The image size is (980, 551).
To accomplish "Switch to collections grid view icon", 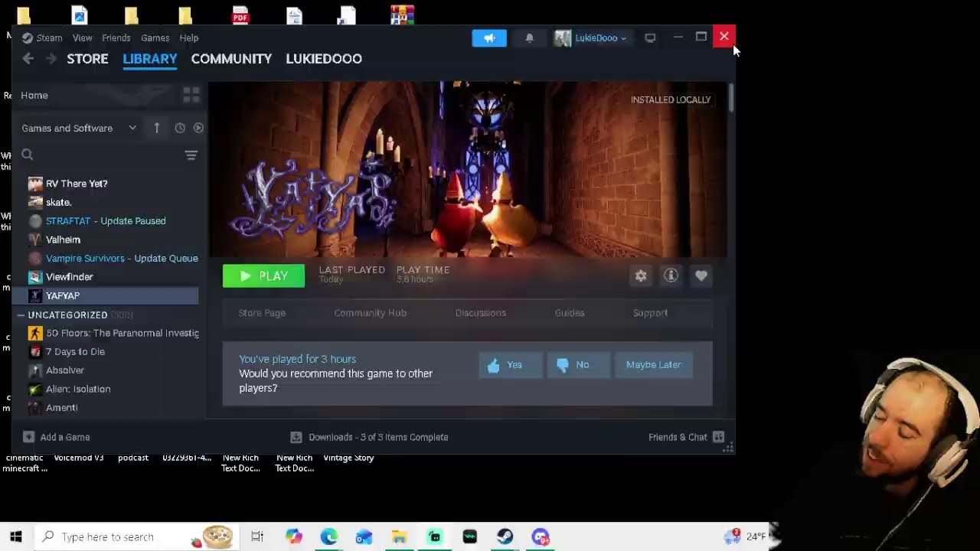I will (x=191, y=95).
